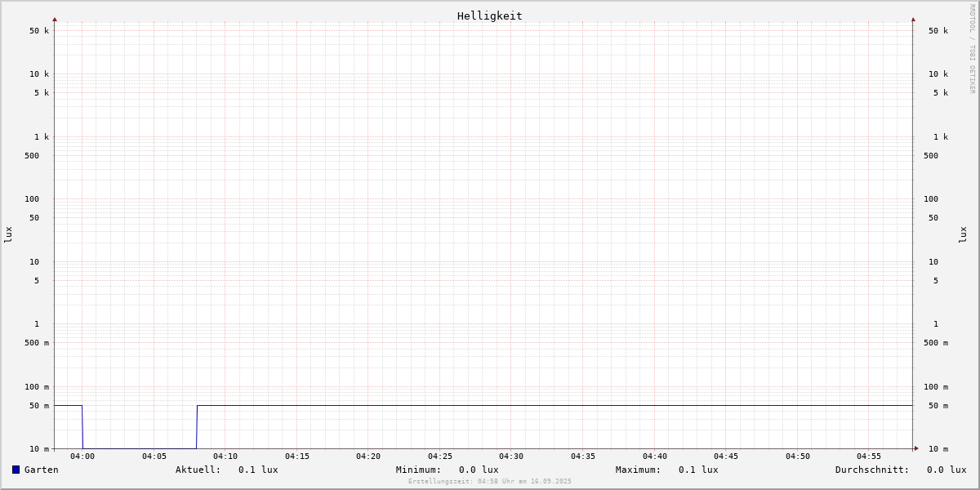The width and height of the screenshot is (980, 490).
Task: Select the 04:00 time axis label
Action: click(x=82, y=457)
